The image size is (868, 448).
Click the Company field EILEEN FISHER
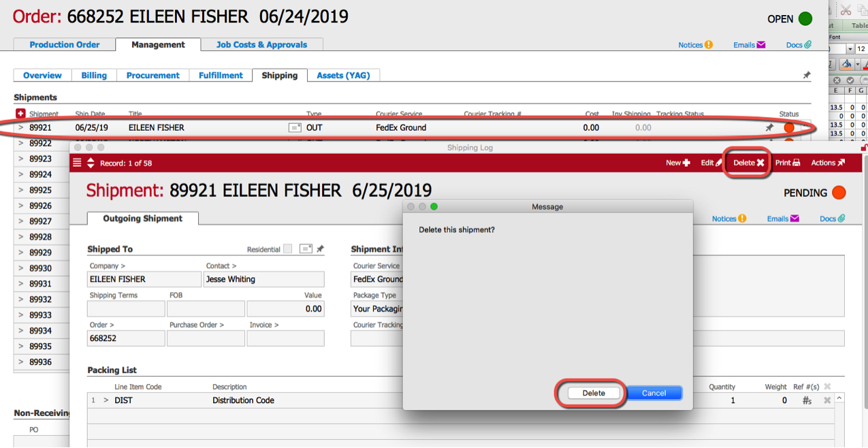(144, 279)
